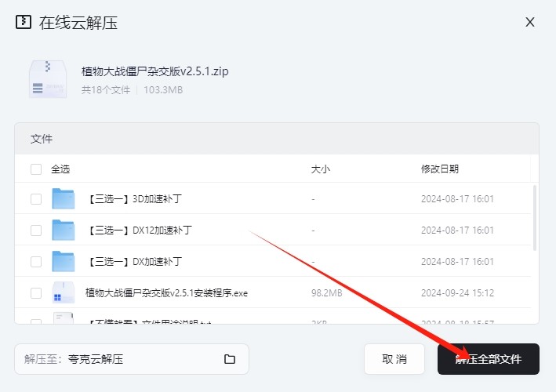Open the 【三选一】3D加速补丁 folder name
556x392 pixels.
click(x=133, y=199)
